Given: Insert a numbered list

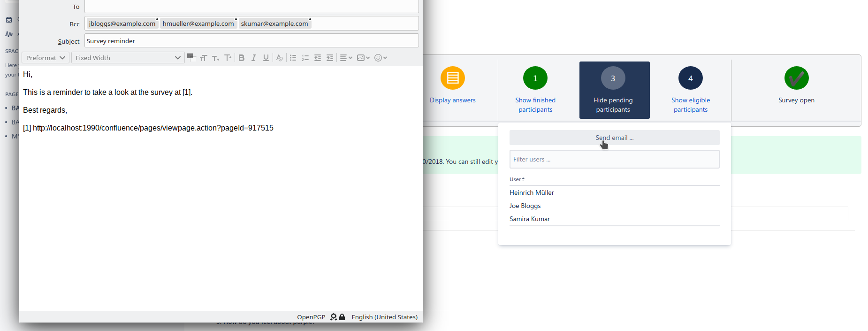Looking at the screenshot, I should [x=305, y=58].
